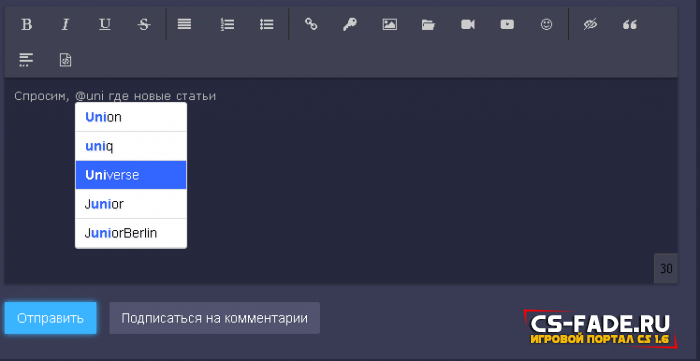Underline the selected text
The image size is (700, 361).
(x=104, y=25)
